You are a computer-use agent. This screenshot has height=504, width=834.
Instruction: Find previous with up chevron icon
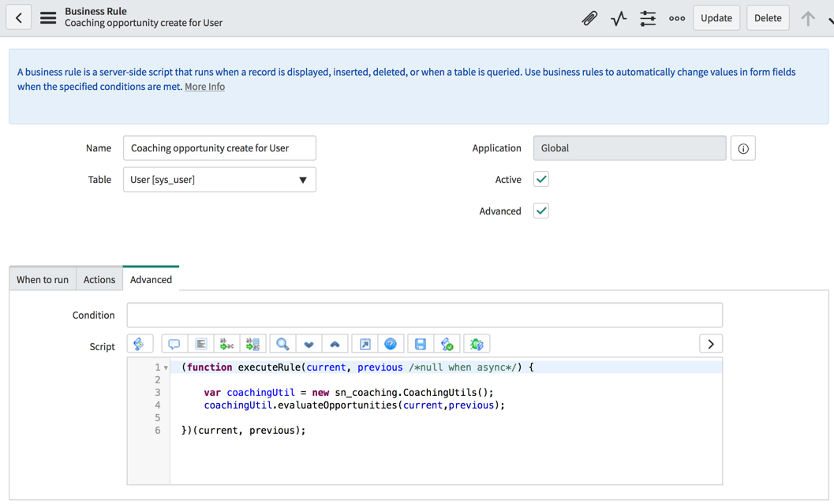(335, 344)
